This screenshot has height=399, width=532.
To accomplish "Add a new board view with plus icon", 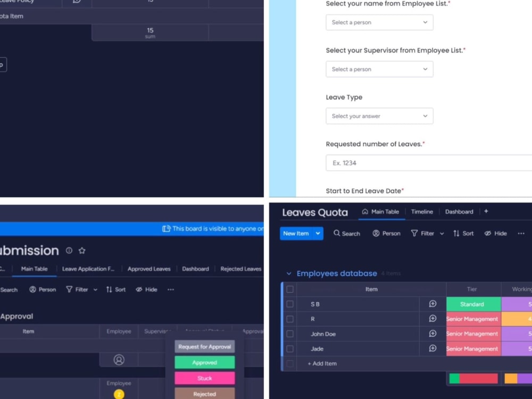I will [486, 211].
